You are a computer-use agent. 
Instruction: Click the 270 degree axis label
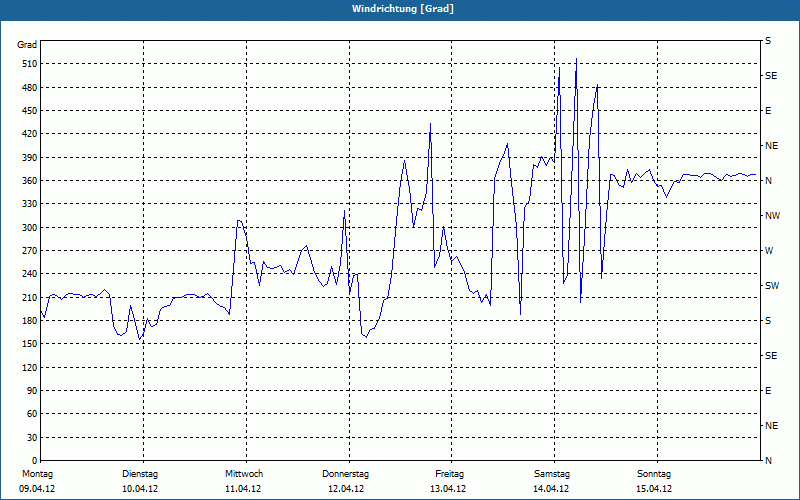(x=29, y=251)
